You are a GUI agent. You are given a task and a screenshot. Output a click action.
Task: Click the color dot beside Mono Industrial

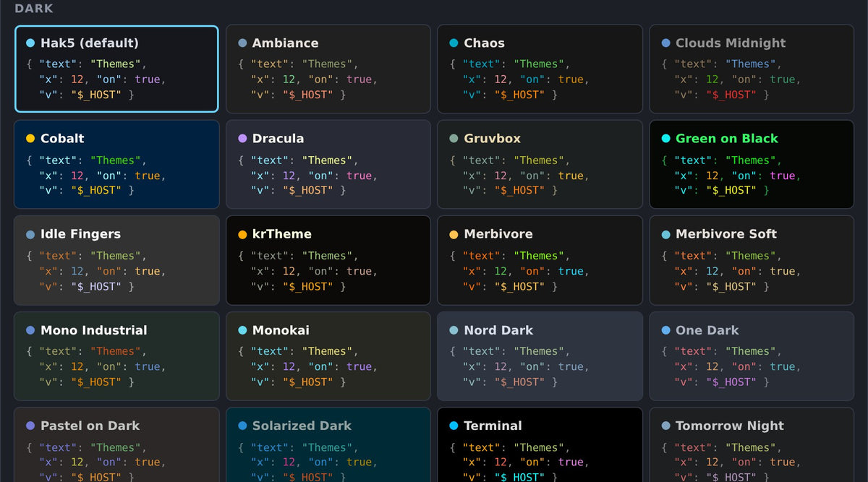tap(30, 330)
